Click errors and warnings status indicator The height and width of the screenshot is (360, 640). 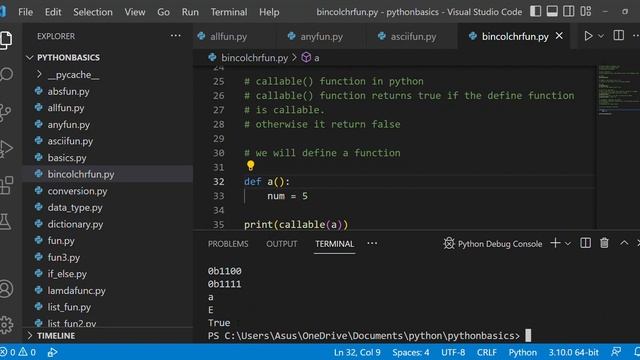tap(18, 352)
